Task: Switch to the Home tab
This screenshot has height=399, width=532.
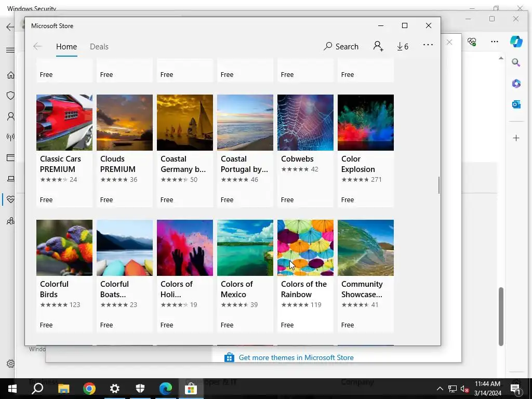Action: [66, 46]
